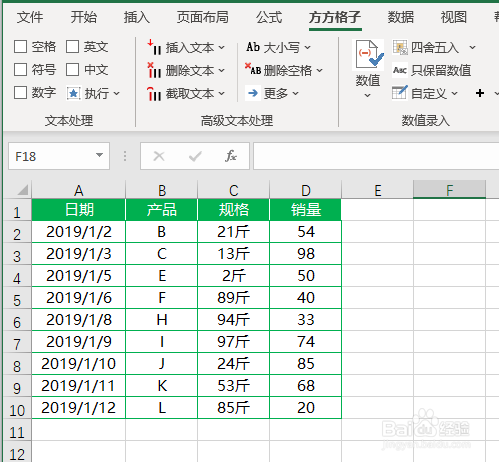This screenshot has width=499, height=462.
Task: Select the cell with 24斤
Action: pos(234,363)
